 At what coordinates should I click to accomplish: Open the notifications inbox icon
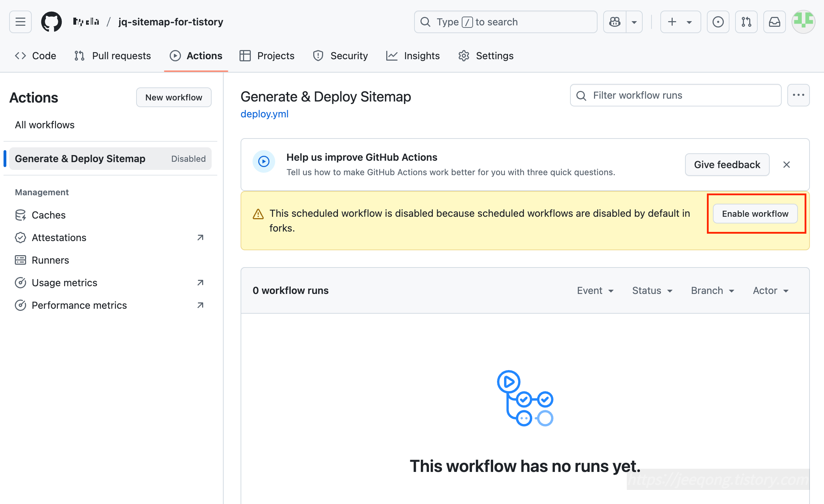(774, 22)
